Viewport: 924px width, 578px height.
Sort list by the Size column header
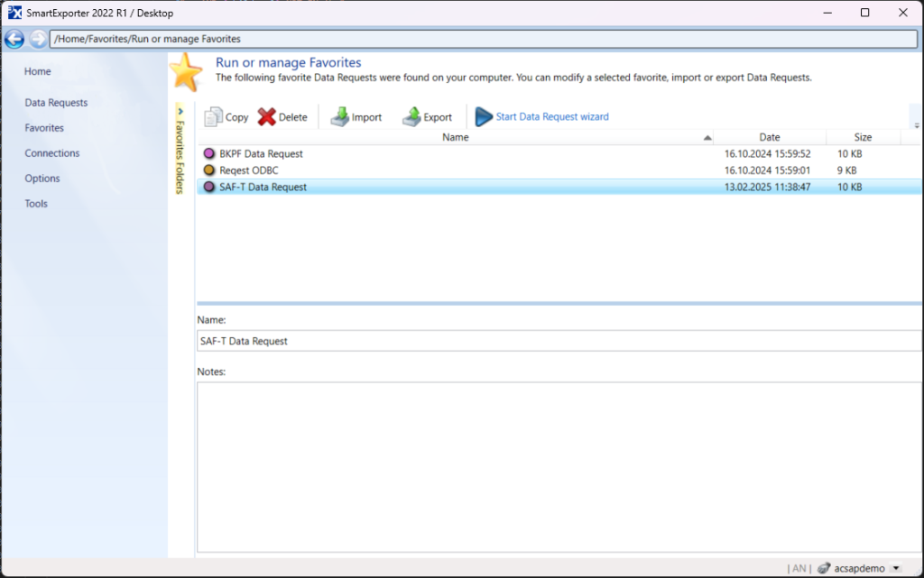coord(863,137)
